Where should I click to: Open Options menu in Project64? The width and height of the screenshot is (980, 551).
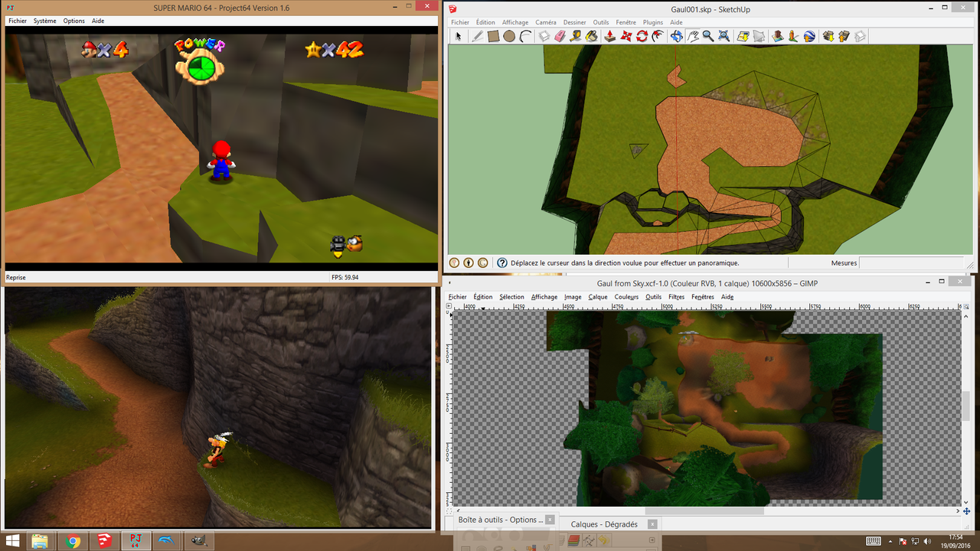point(74,21)
